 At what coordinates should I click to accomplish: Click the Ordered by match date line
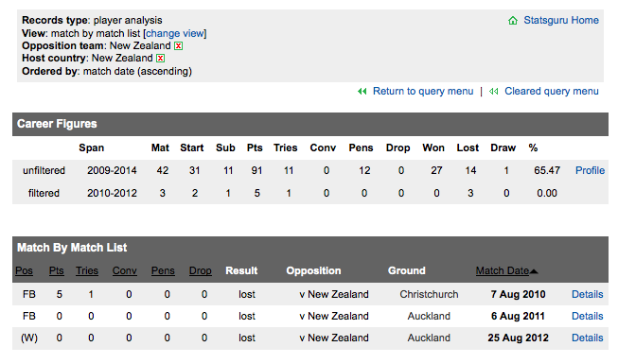(x=107, y=71)
